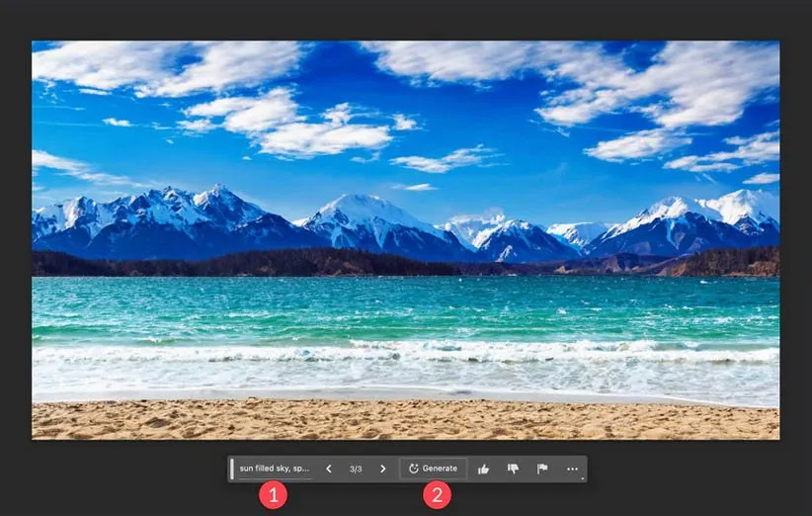Screen dimensions: 812x516
Task: Click the 3/3 variation counter
Action: 356,469
